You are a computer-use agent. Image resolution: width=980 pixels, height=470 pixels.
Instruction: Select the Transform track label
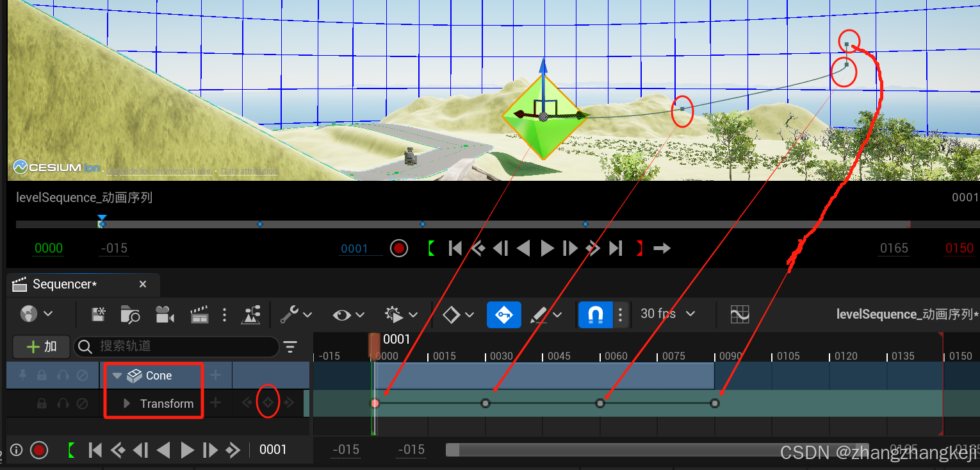(167, 403)
